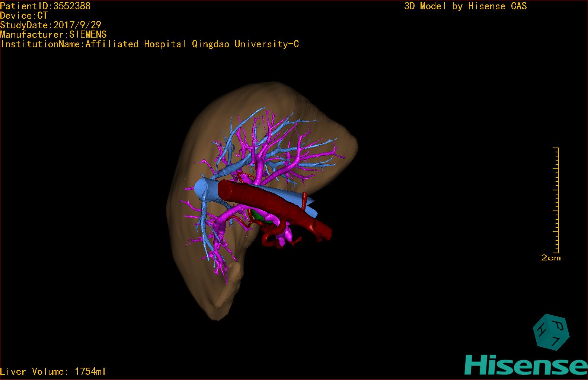Click the InstitutionName Affiliated Hospital Qingdao text
Viewport: 588px width, 380px height.
click(x=150, y=44)
